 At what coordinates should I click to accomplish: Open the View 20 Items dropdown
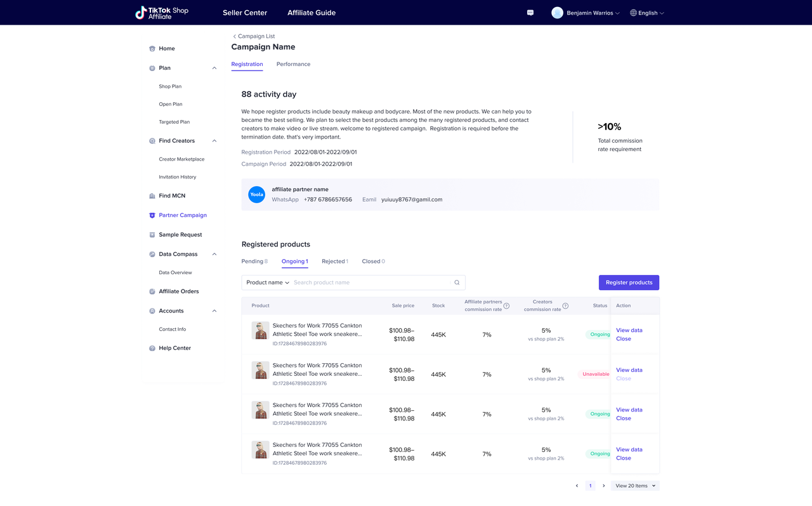click(636, 486)
